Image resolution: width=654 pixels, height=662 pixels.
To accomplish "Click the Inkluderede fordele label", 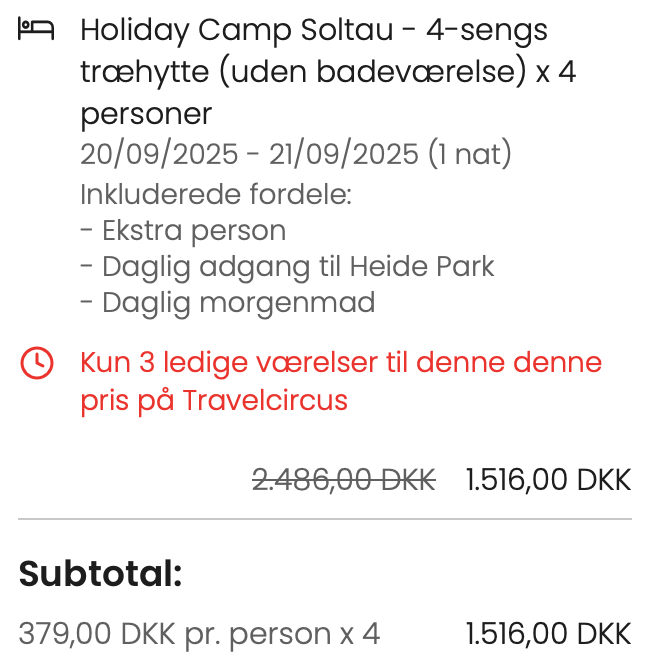I will tap(216, 194).
